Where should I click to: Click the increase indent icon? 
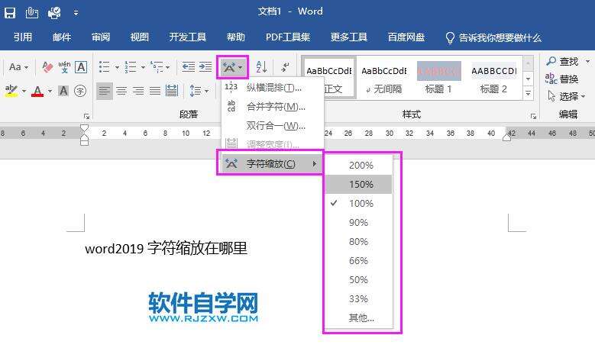coord(205,67)
